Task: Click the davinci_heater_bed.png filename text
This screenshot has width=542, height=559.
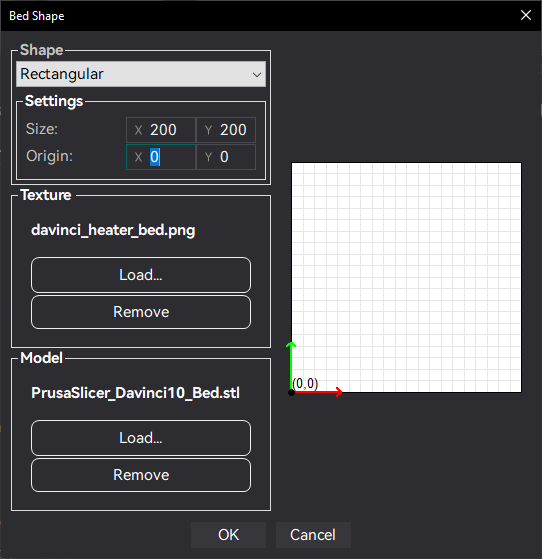Action: click(x=113, y=230)
